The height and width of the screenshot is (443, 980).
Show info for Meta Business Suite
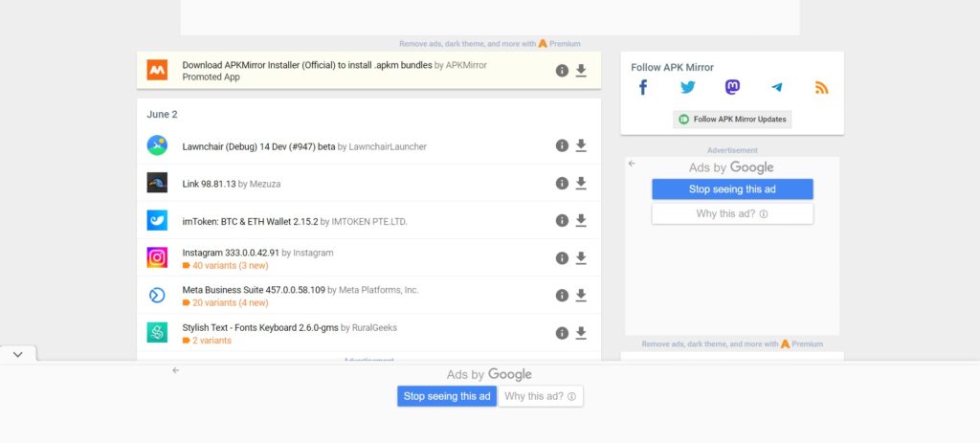pos(562,296)
